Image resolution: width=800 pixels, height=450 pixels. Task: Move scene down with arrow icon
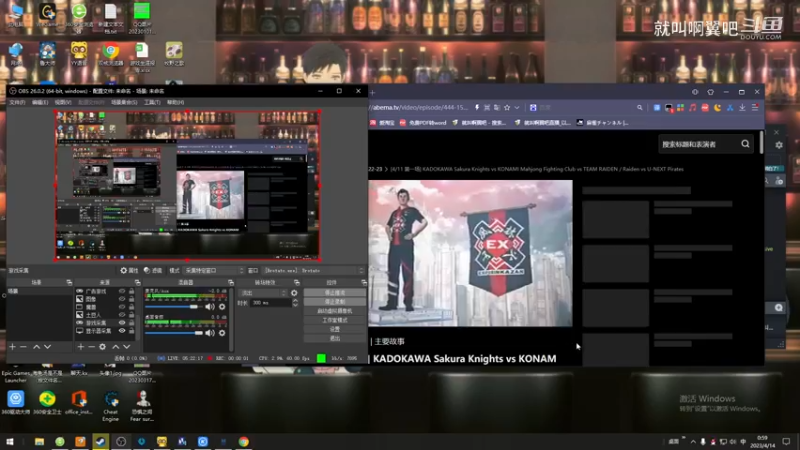[x=47, y=346]
